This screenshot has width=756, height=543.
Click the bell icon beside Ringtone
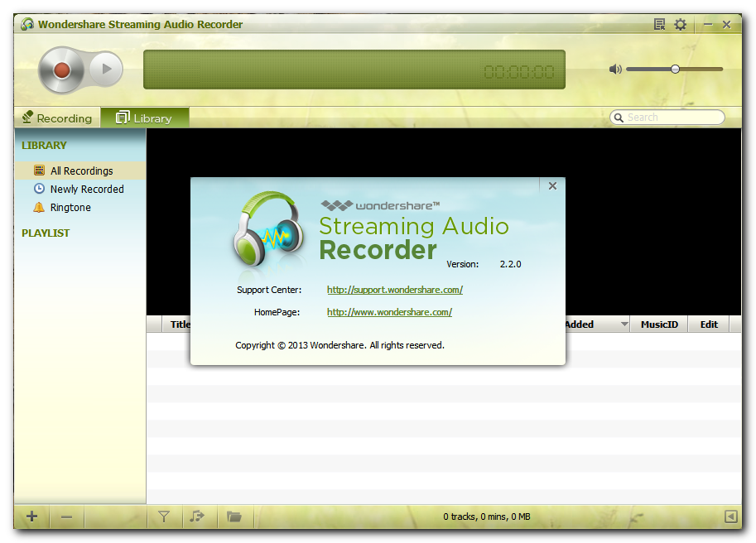(x=39, y=207)
